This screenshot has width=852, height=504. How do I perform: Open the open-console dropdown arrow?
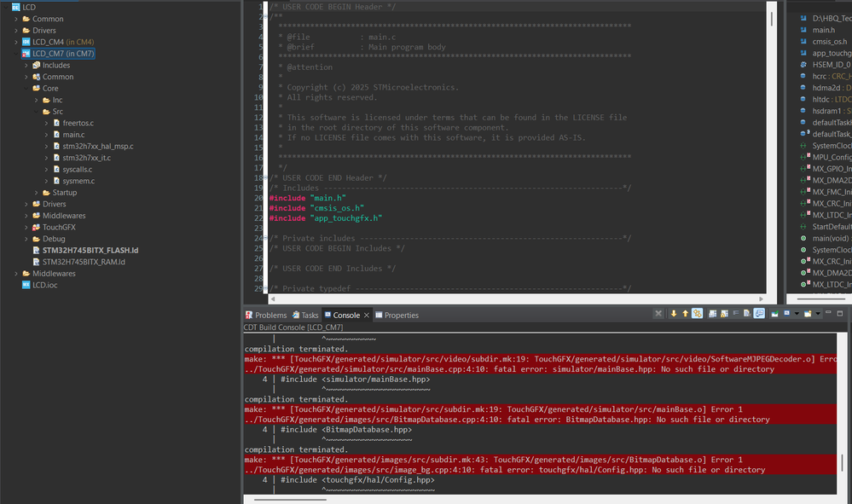(x=818, y=313)
